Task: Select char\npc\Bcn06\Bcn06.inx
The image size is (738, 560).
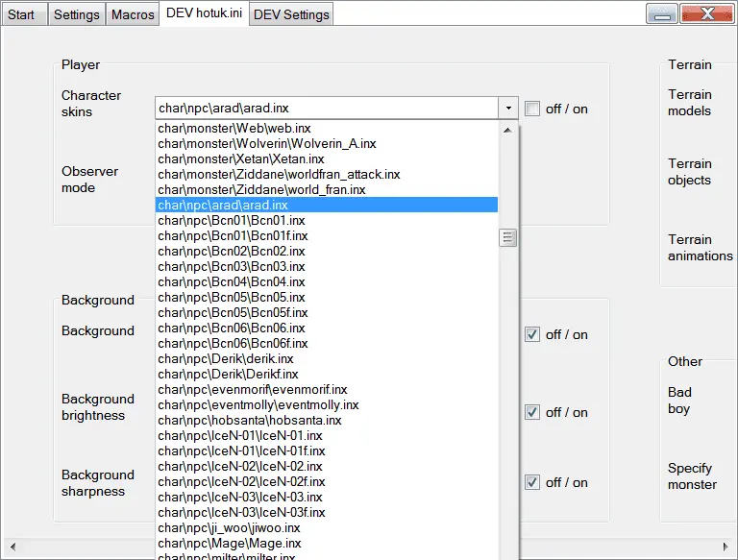Action: [x=327, y=328]
